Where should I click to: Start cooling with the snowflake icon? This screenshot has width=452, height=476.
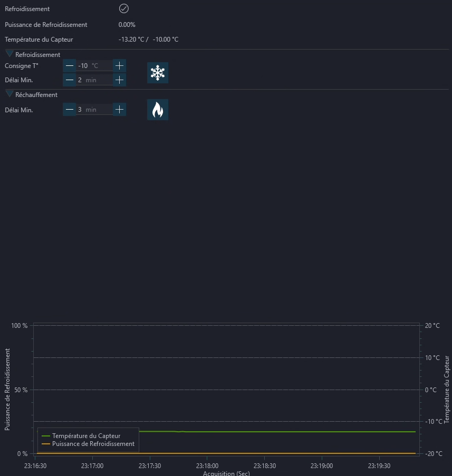(x=158, y=73)
